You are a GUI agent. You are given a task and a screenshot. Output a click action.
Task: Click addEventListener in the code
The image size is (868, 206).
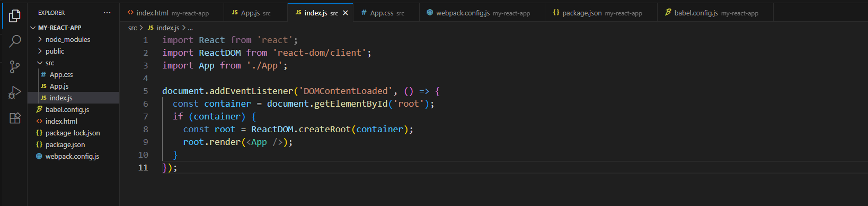pos(251,91)
